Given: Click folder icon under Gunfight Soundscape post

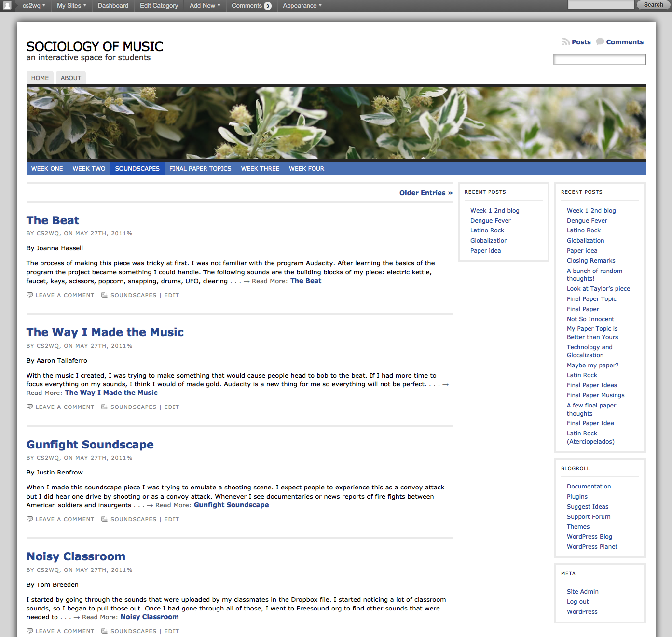Looking at the screenshot, I should tap(104, 519).
